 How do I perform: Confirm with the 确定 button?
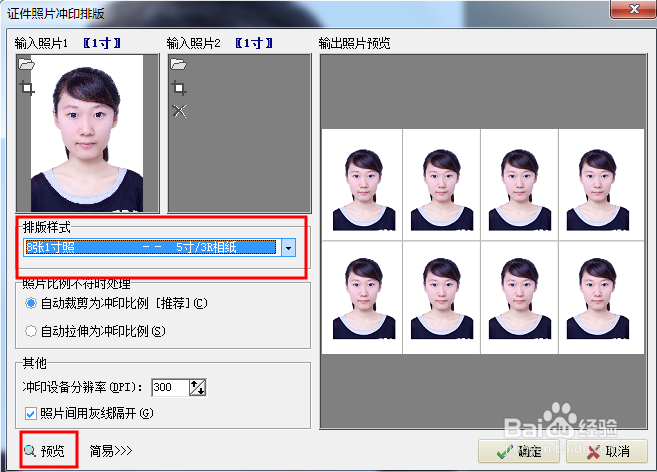tap(519, 451)
